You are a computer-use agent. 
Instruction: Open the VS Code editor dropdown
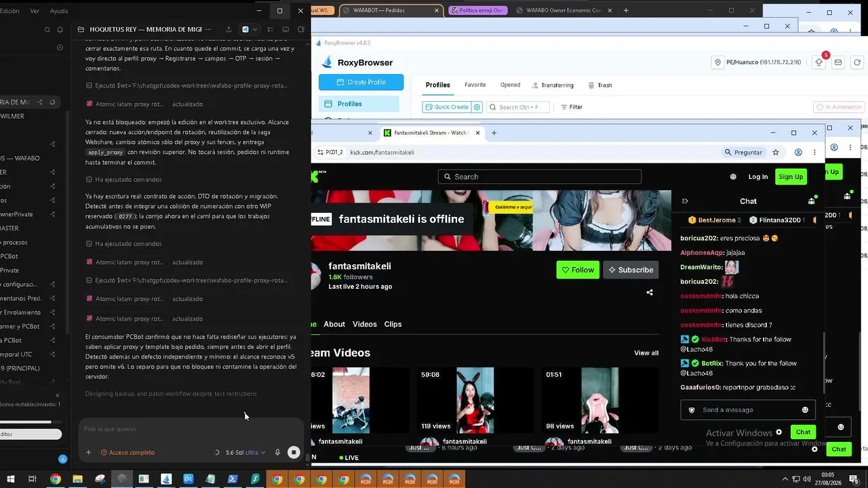click(x=250, y=30)
